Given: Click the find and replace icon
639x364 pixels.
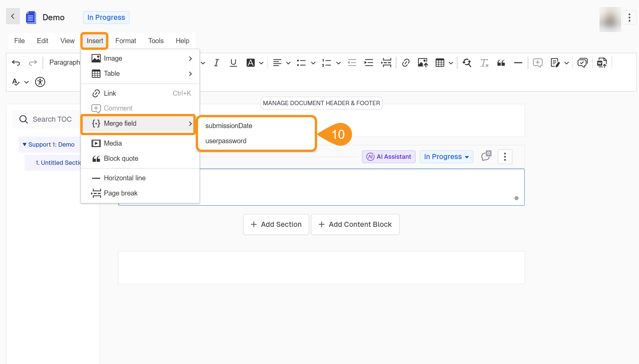Looking at the screenshot, I should click(x=467, y=63).
